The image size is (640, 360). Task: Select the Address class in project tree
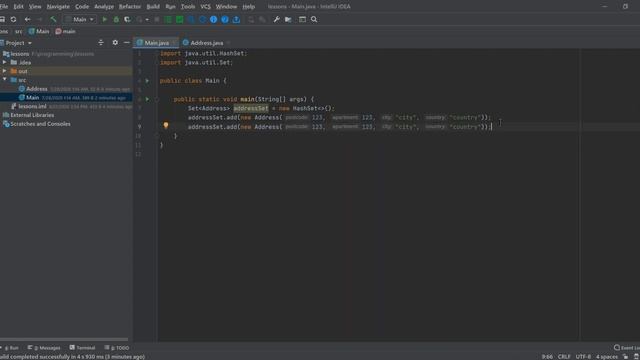[37, 89]
